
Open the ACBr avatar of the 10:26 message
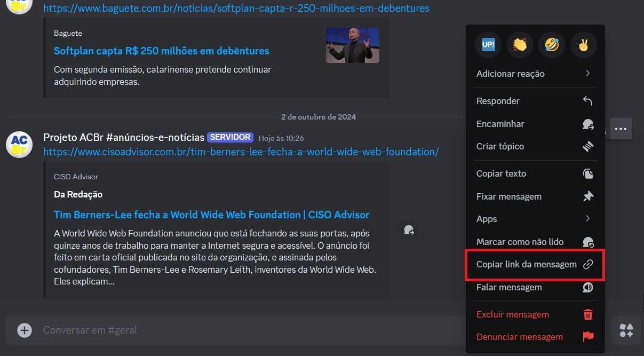click(x=19, y=144)
